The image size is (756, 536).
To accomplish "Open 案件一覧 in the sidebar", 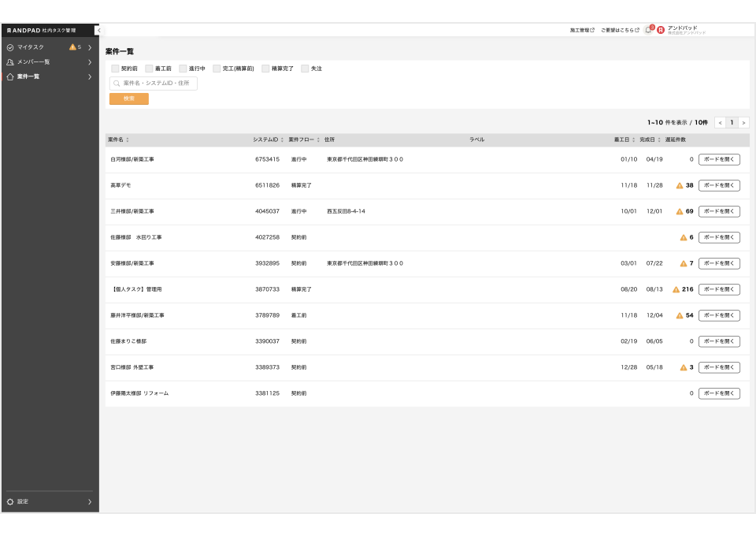I will (50, 76).
